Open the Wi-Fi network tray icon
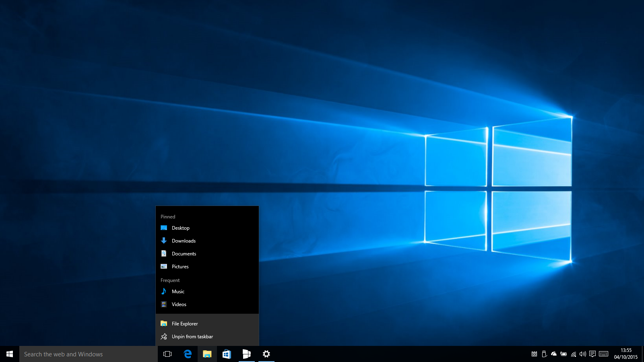644x362 pixels. click(573, 354)
